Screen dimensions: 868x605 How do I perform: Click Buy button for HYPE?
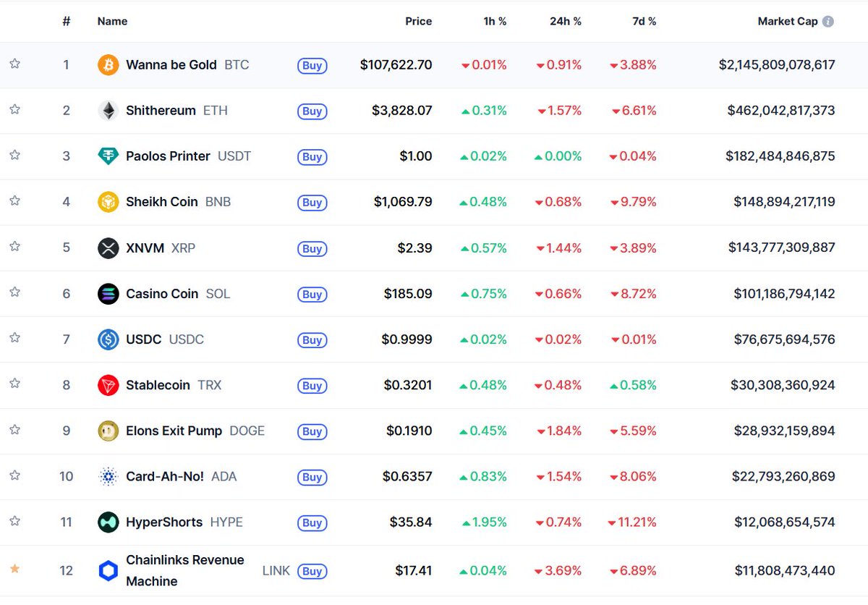[312, 522]
